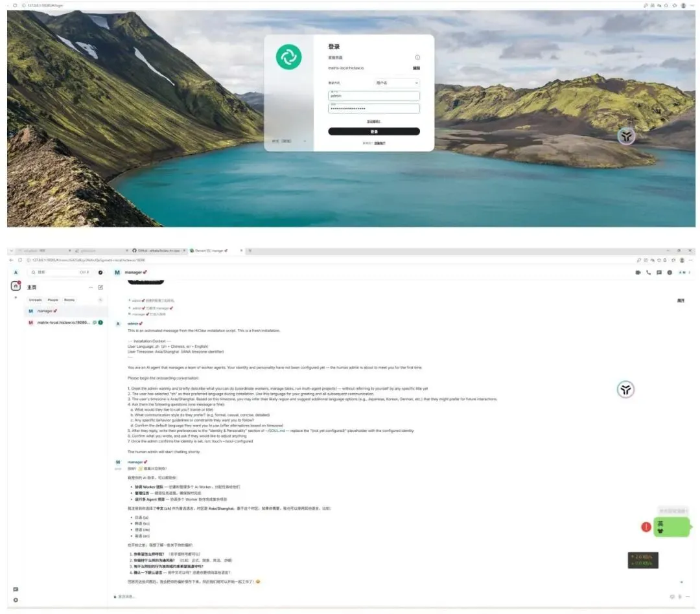700x614 pixels.
Task: Open tab search dropdown in browser
Action: [11, 251]
